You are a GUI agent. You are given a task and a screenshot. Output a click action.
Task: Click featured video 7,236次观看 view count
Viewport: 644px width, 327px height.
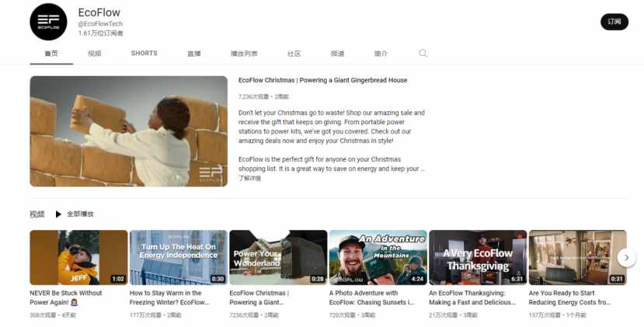tap(253, 96)
